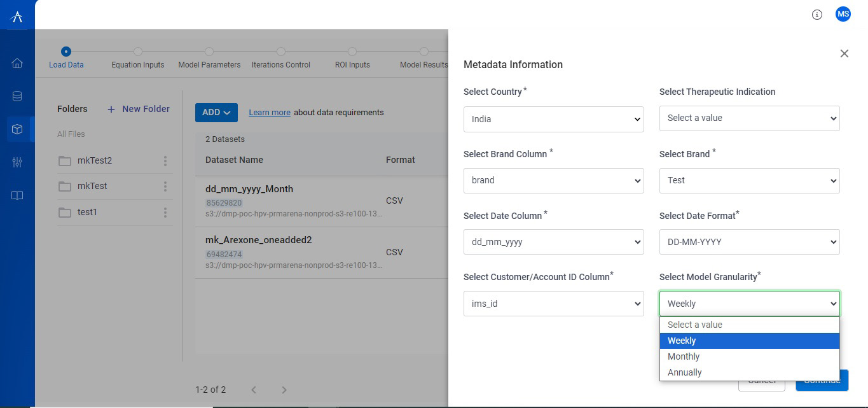Open the MS user avatar menu
Screen dimensions: 868x408
pos(843,14)
